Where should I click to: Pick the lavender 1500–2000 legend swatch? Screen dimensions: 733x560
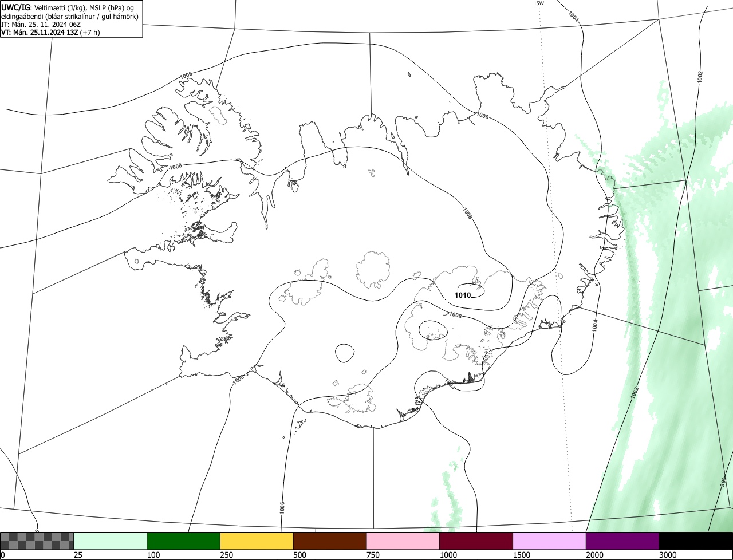(x=549, y=541)
